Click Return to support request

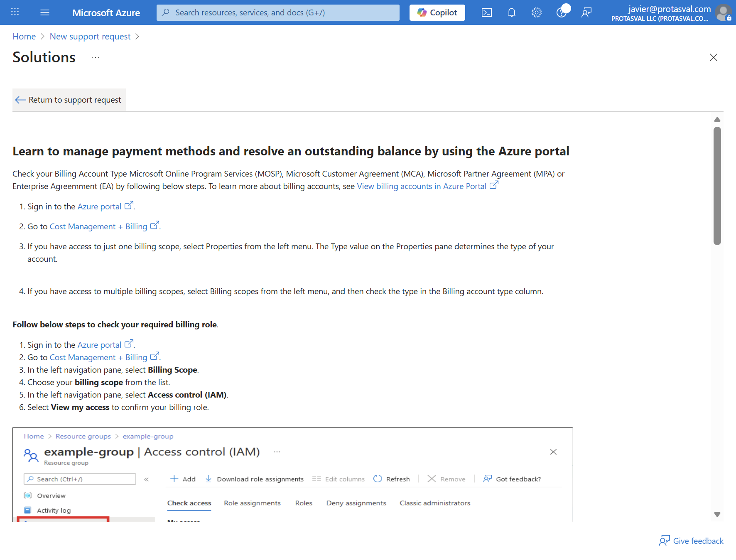point(69,100)
